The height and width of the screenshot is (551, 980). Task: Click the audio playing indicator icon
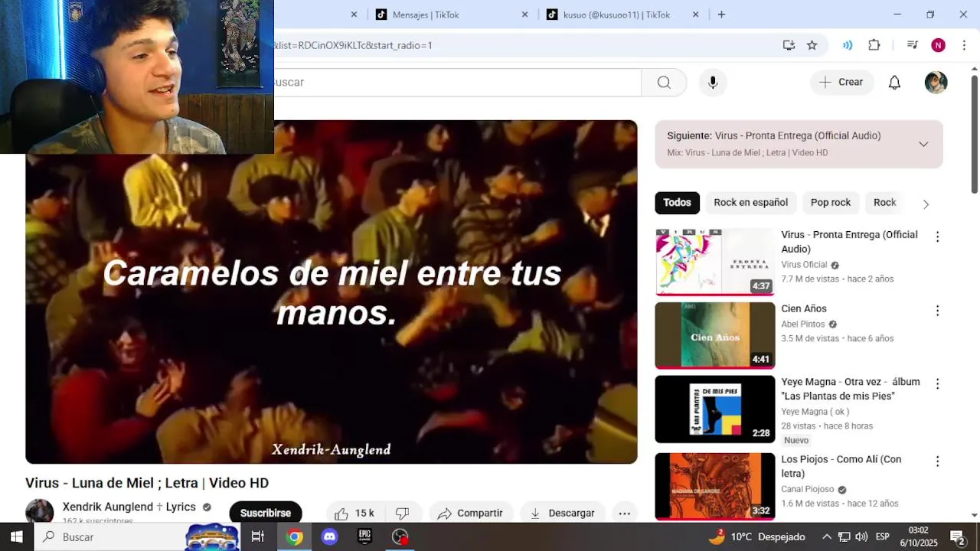pos(848,45)
